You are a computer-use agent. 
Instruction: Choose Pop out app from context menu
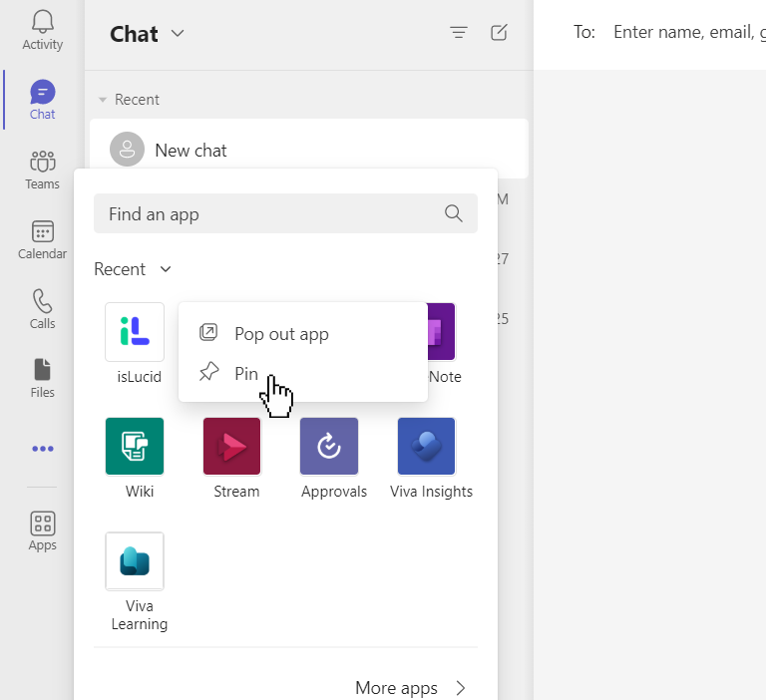point(303,334)
